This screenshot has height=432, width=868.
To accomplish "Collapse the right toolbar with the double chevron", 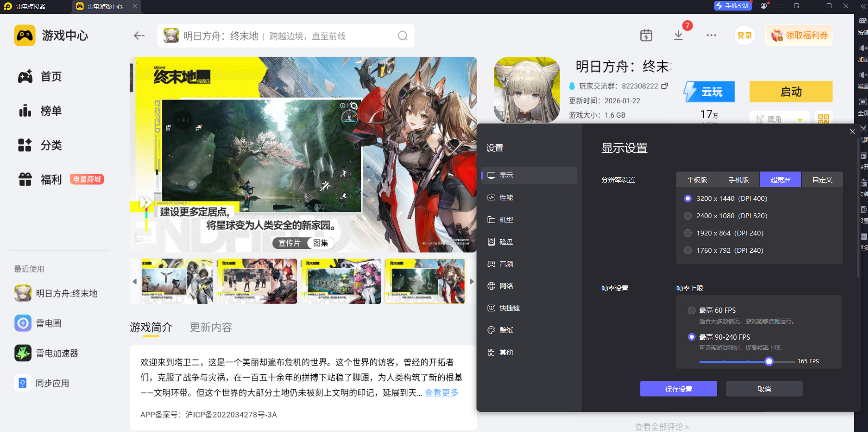I will pyautogui.click(x=863, y=6).
